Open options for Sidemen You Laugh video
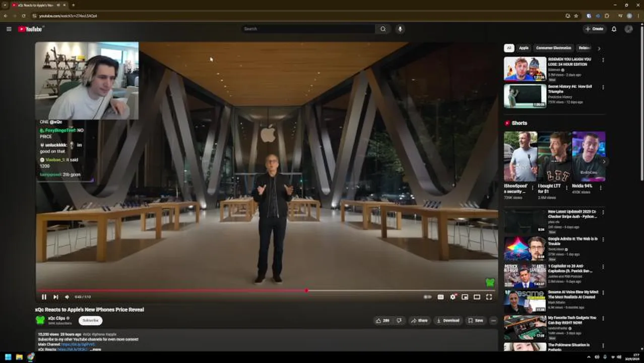The image size is (644, 363). pos(603,60)
